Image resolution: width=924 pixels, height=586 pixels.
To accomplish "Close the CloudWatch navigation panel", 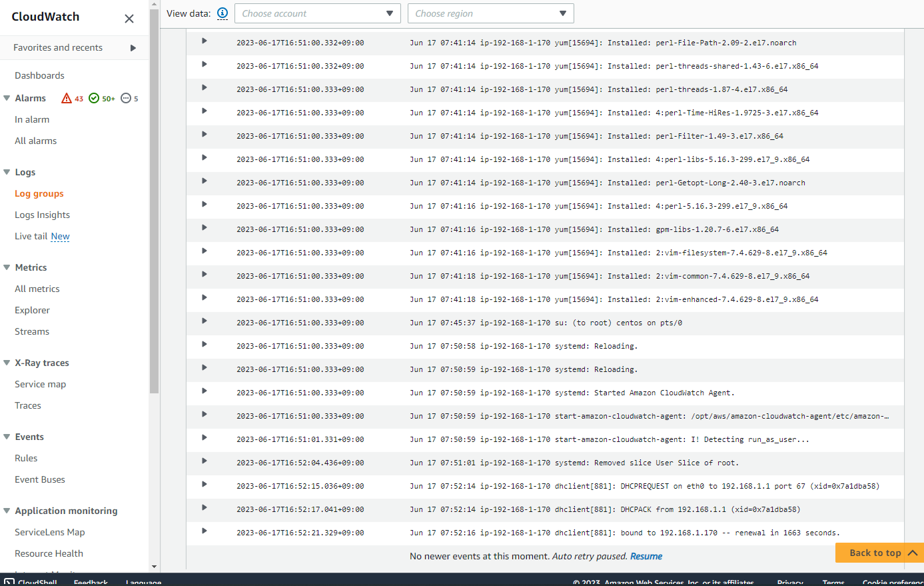I will coord(129,19).
